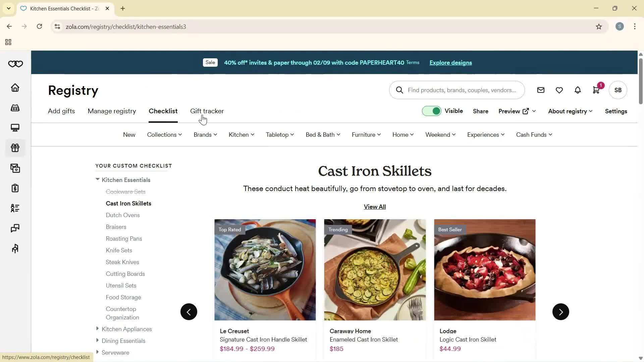Expand the Dining Essentials checklist section
Screen dimensions: 644x362
97,341
